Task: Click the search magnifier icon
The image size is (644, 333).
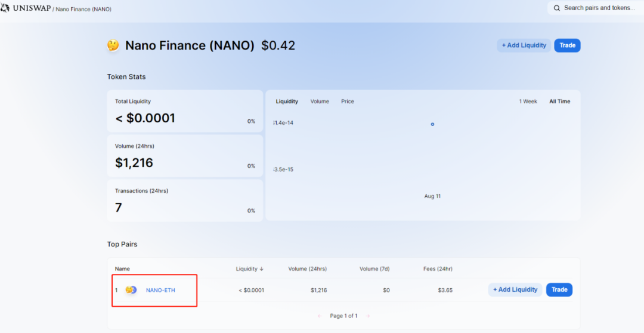Action: [x=556, y=8]
